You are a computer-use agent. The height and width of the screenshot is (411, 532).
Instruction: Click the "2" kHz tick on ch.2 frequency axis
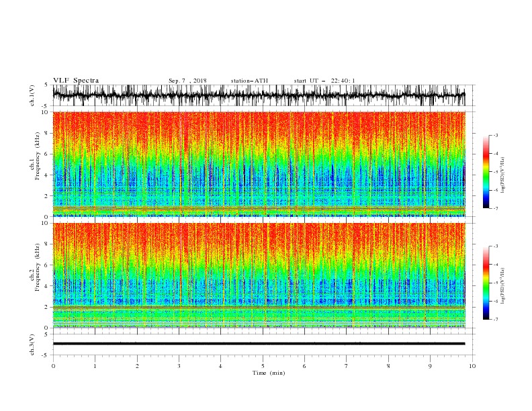point(46,307)
